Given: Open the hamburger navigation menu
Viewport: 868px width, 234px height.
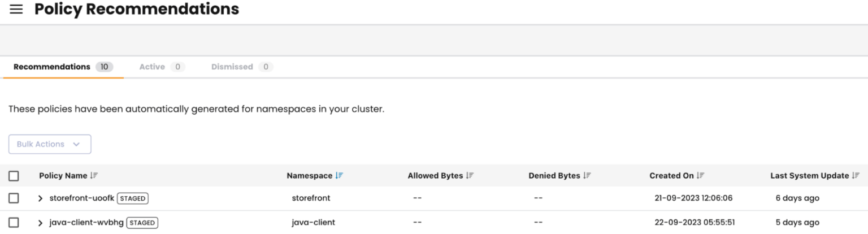Looking at the screenshot, I should tap(16, 10).
